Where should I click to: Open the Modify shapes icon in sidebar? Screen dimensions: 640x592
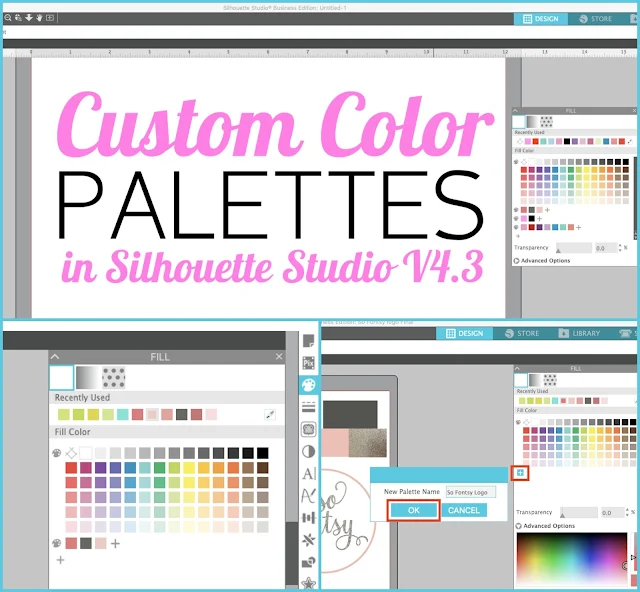click(x=309, y=562)
